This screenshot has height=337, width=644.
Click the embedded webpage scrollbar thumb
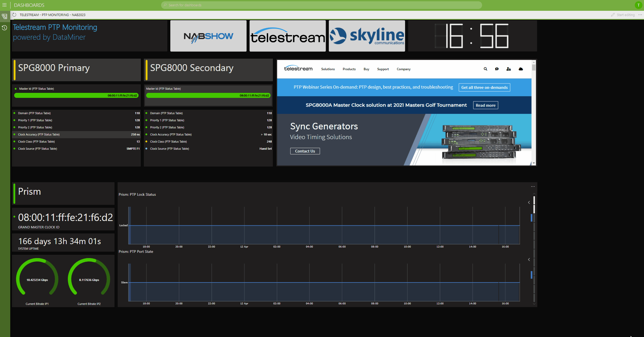click(534, 67)
